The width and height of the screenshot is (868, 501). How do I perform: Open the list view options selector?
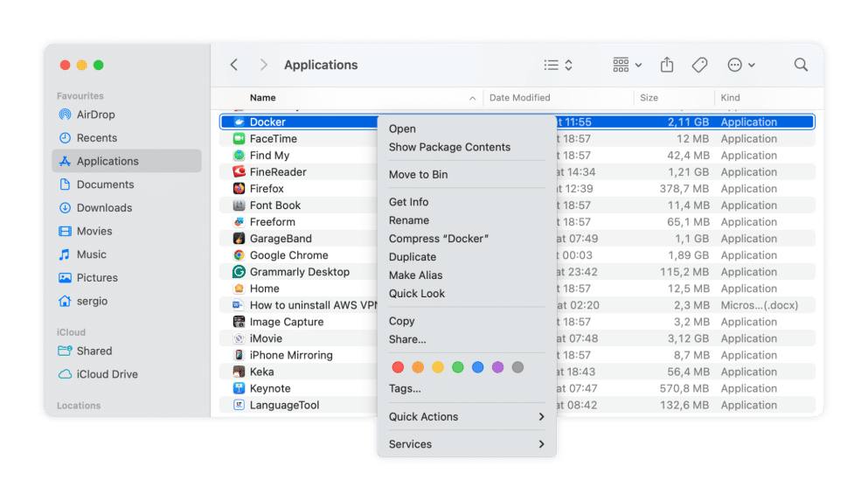coord(558,65)
